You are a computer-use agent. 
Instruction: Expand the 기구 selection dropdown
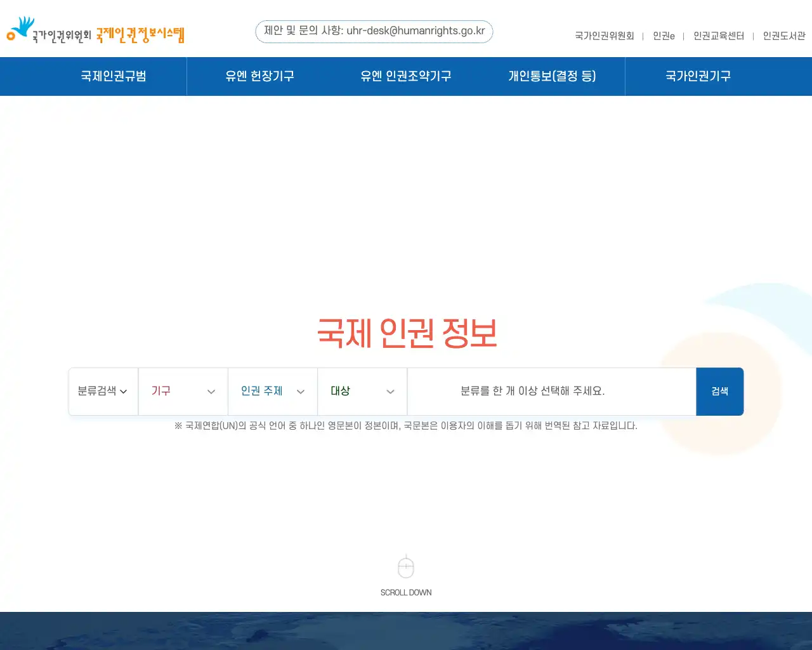pos(183,391)
